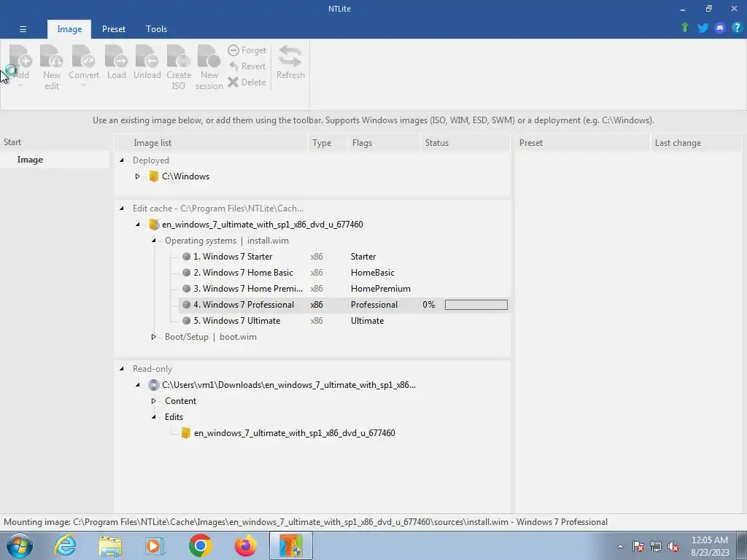Image resolution: width=747 pixels, height=560 pixels.
Task: Select 4. Windows 7 Professional row
Action: click(x=344, y=305)
